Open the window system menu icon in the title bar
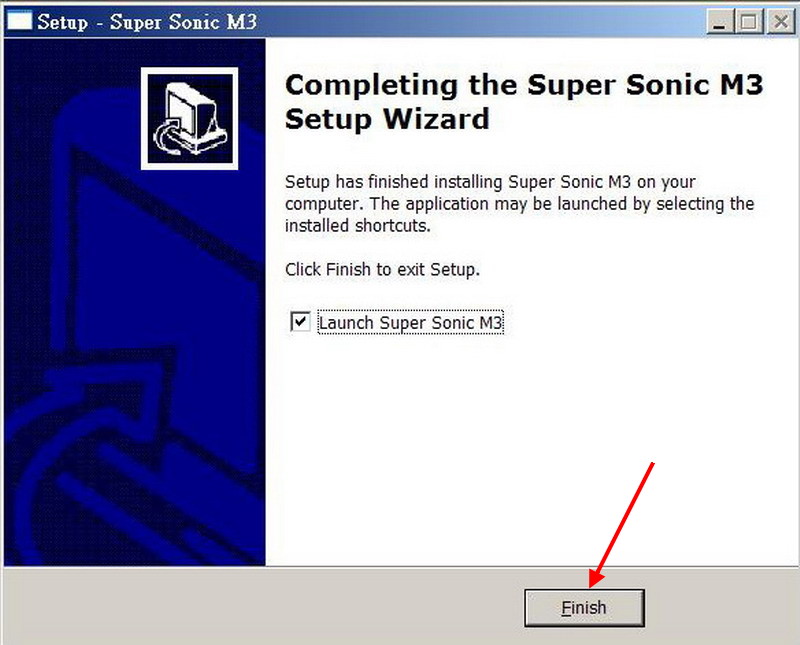Image resolution: width=800 pixels, height=645 pixels. click(x=19, y=21)
